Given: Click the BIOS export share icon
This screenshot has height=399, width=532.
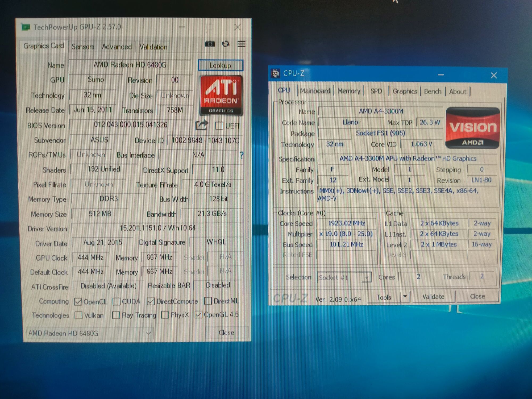Looking at the screenshot, I should pyautogui.click(x=201, y=125).
